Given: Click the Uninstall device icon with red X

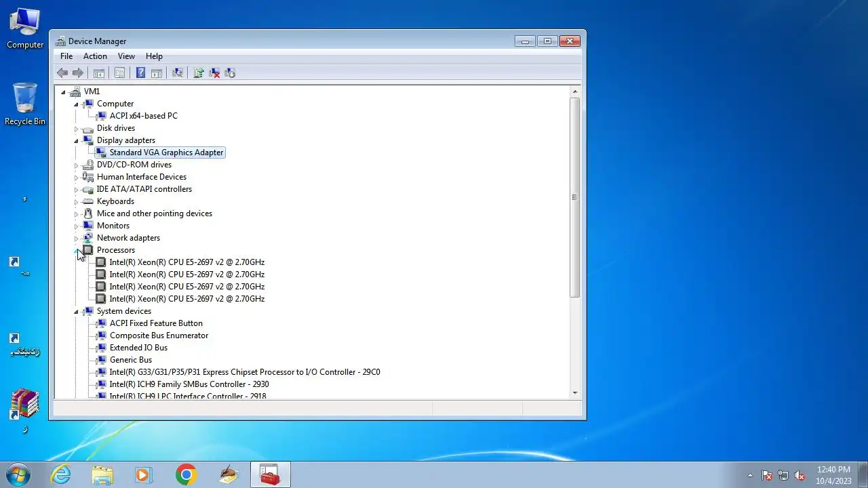Looking at the screenshot, I should pyautogui.click(x=214, y=73).
